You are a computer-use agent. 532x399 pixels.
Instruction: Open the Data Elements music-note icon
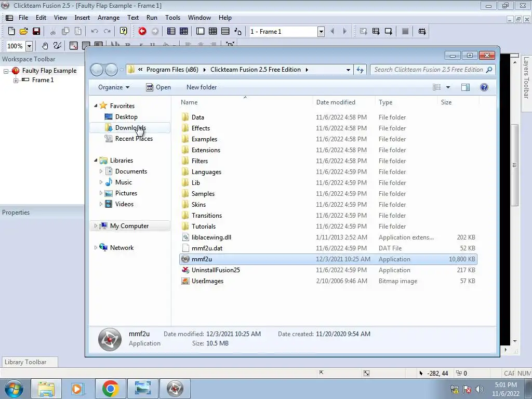click(x=238, y=31)
